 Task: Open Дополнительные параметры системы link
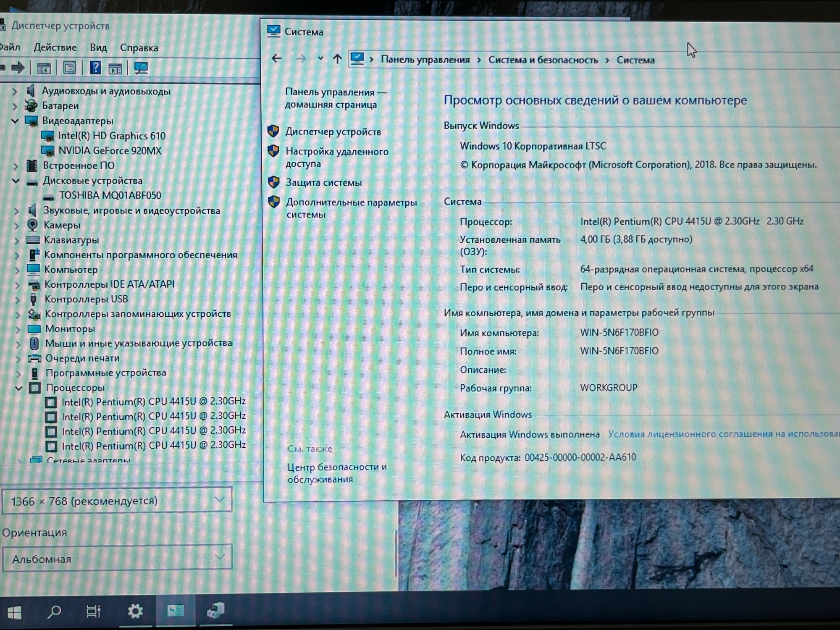pos(352,208)
